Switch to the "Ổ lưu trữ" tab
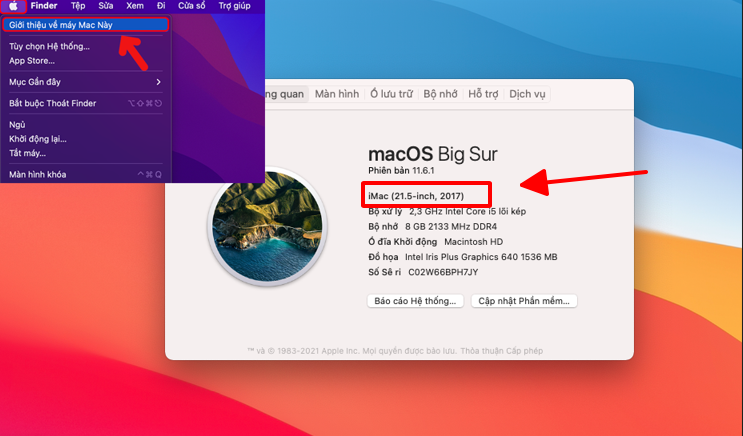This screenshot has width=743, height=436. click(x=391, y=94)
